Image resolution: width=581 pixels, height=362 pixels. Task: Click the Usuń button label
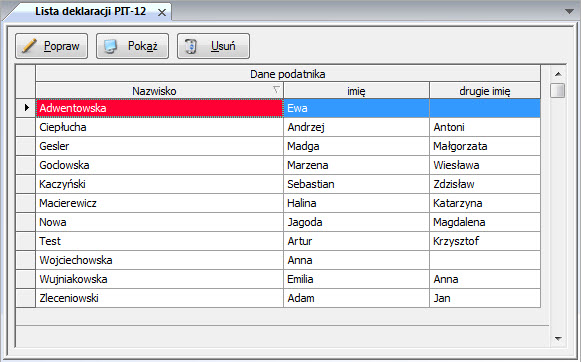223,46
